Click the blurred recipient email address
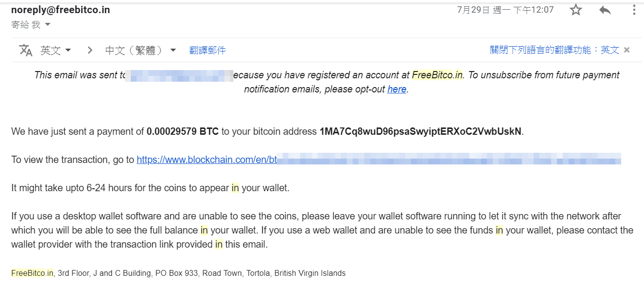The image size is (644, 288). tap(179, 75)
